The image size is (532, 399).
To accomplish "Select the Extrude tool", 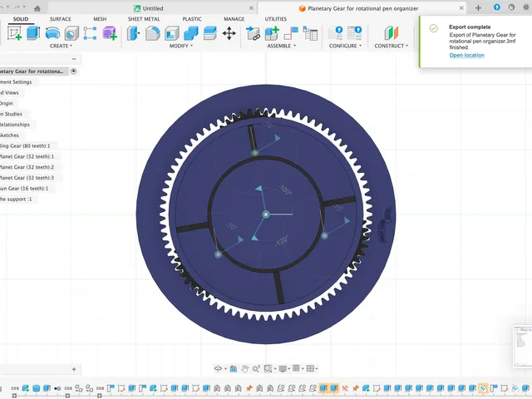I will [x=33, y=33].
